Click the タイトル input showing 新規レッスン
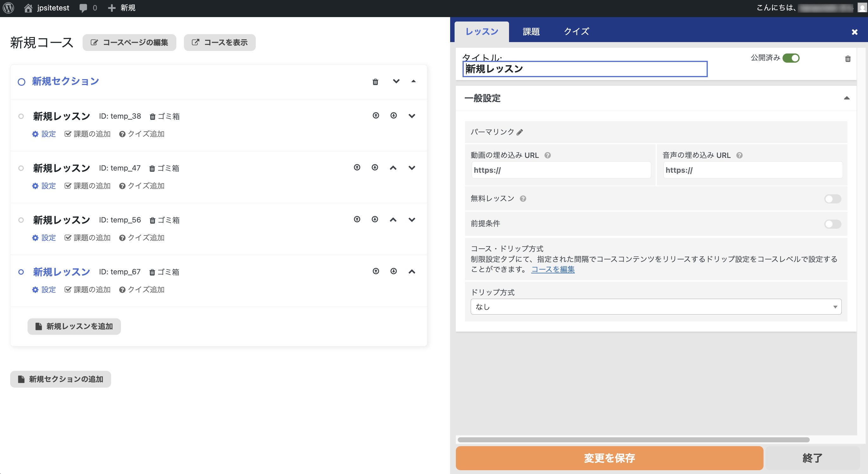Viewport: 868px width, 474px height. [585, 69]
